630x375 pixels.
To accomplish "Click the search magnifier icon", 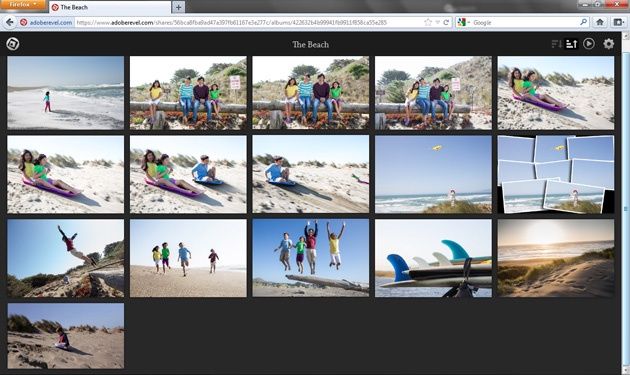I will [583, 23].
